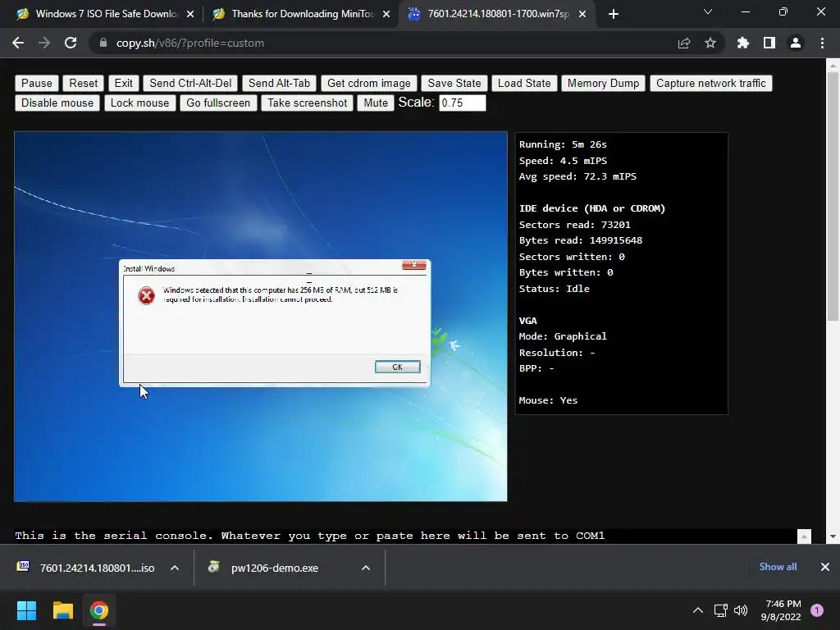Screen dimensions: 840x630
Task: Open the notification badge in tray
Action: (817, 610)
